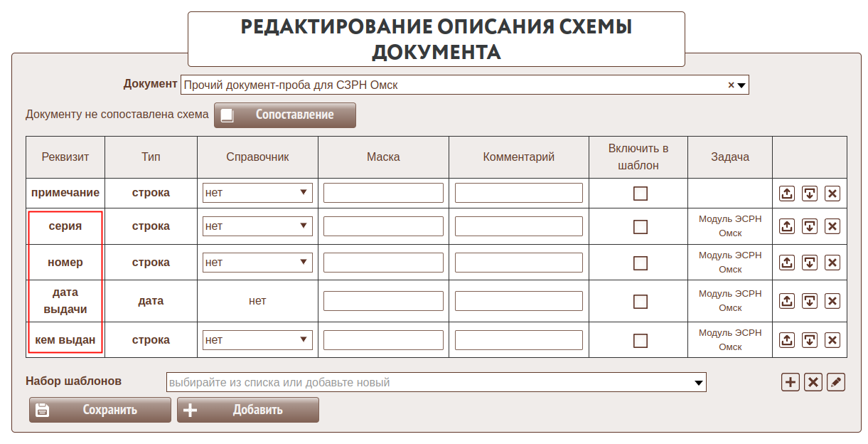Delete the номер row with X icon
The image size is (868, 444).
point(832,263)
